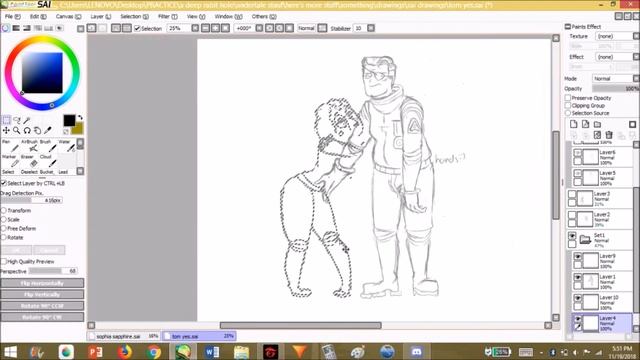Viewport: 640px width, 360px height.
Task: Choose the AirBrush tool
Action: coord(29,146)
